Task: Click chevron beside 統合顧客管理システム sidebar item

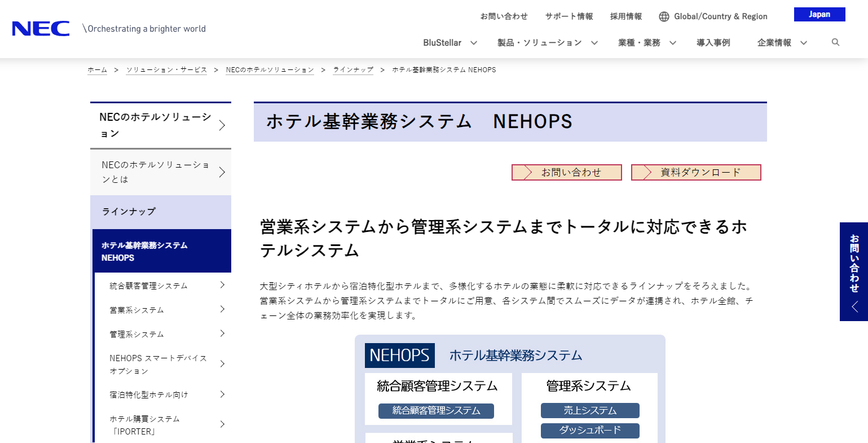Action: [x=222, y=285]
